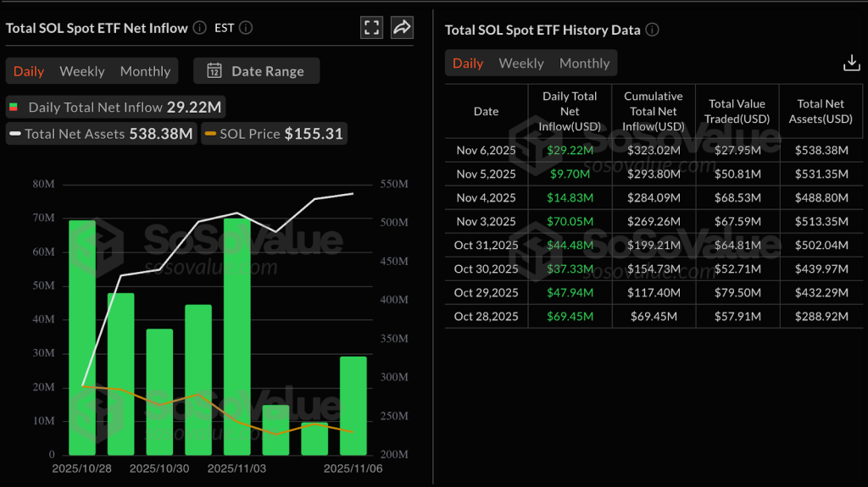Select Daily tab in History Data table
The height and width of the screenshot is (487, 868).
(468, 63)
